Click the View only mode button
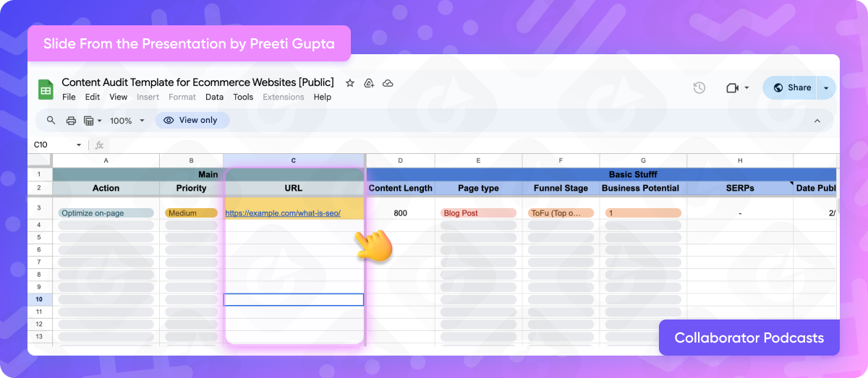 tap(192, 120)
